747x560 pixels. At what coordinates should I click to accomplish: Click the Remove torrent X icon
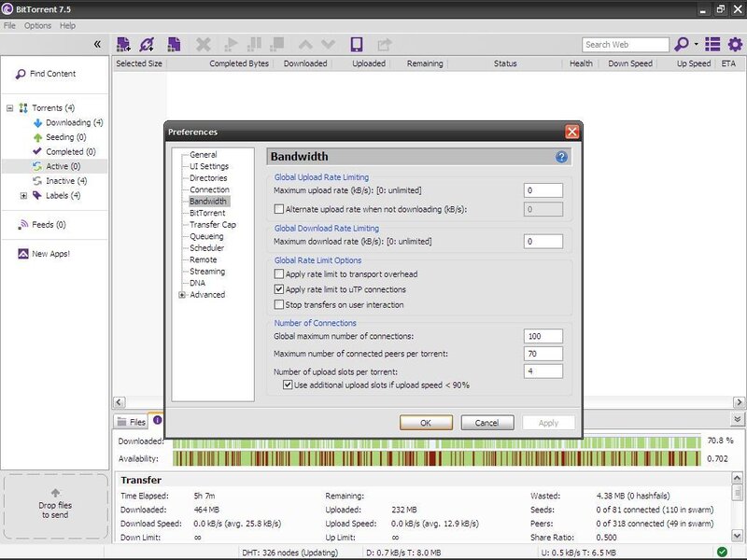pos(204,45)
